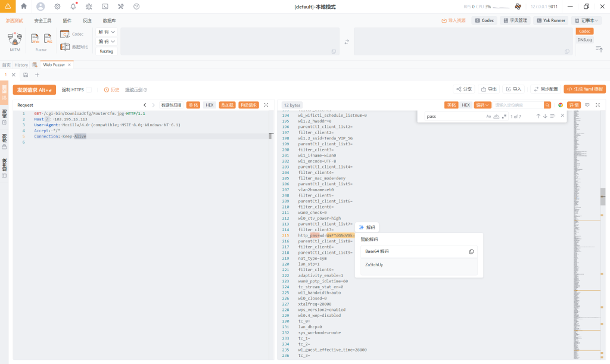
Task: Open the home icon in title bar
Action: click(24, 7)
